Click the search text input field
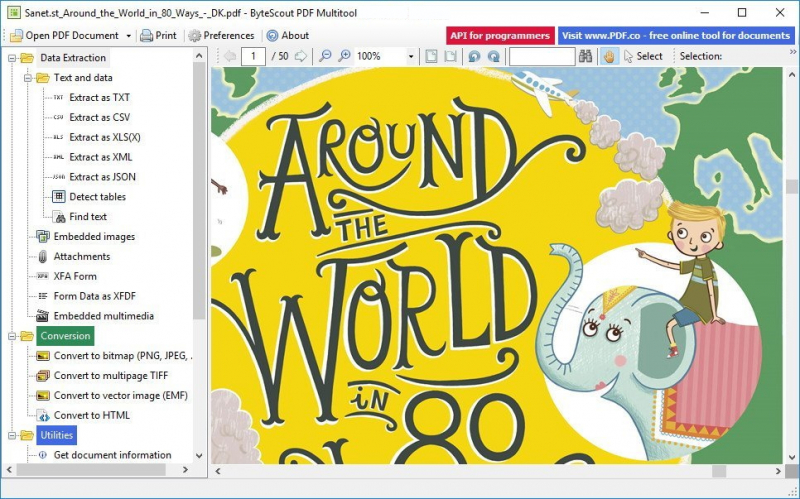 pyautogui.click(x=542, y=57)
